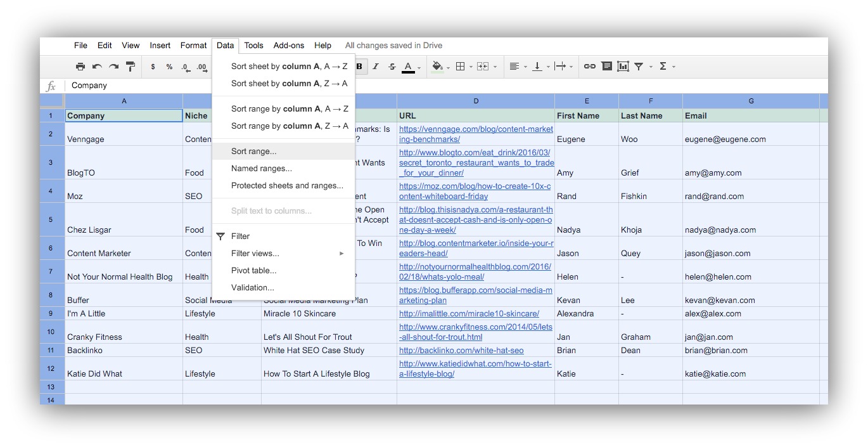Click the toolbar Filter funnel icon

point(639,67)
